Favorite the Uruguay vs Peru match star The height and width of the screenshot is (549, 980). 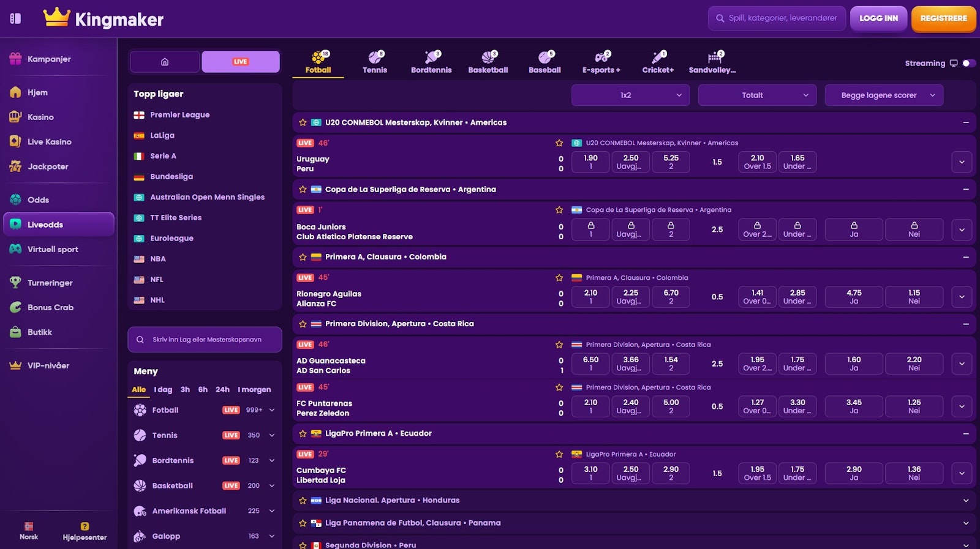(559, 143)
